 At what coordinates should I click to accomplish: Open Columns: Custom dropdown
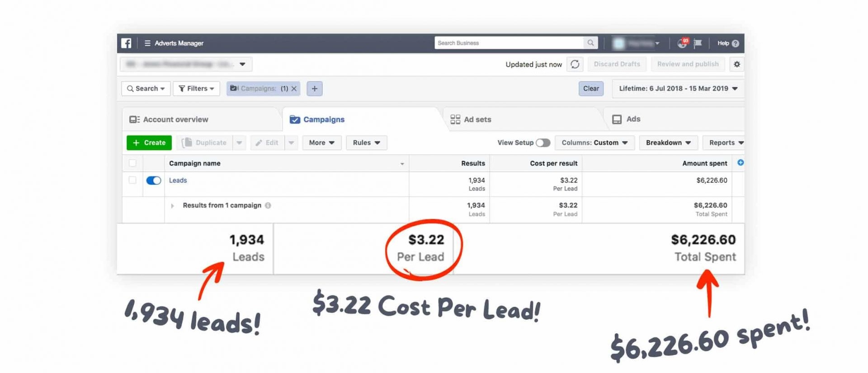pyautogui.click(x=595, y=143)
